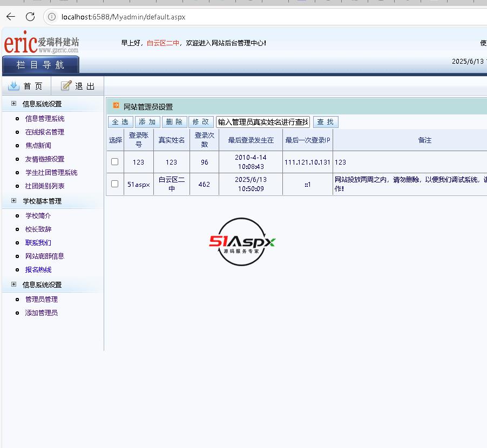Screen dimensions: 487x448
Task: Click the 51Aspx logo image
Action: pyautogui.click(x=242, y=242)
